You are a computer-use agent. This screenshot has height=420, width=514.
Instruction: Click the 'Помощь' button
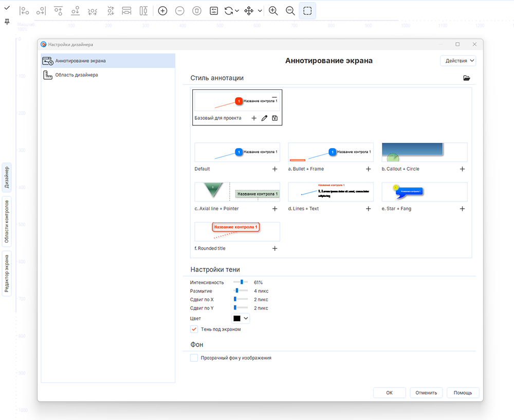pyautogui.click(x=463, y=393)
